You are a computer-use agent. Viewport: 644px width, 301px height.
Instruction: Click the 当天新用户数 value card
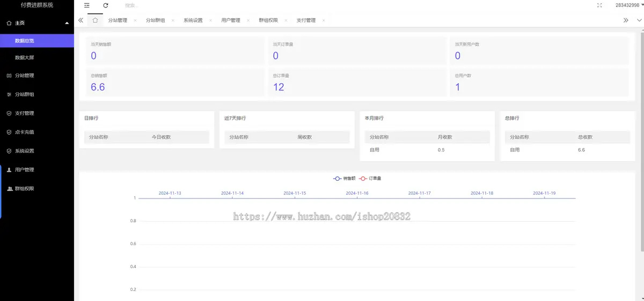[x=539, y=51]
